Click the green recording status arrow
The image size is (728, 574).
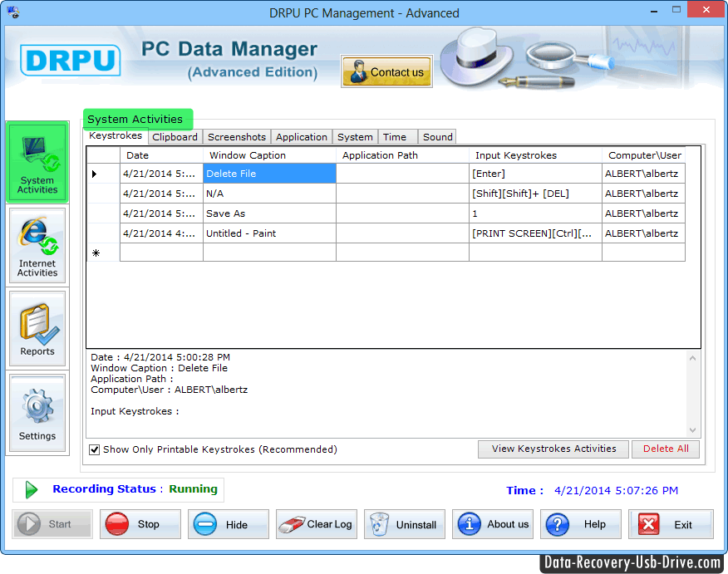(31, 489)
